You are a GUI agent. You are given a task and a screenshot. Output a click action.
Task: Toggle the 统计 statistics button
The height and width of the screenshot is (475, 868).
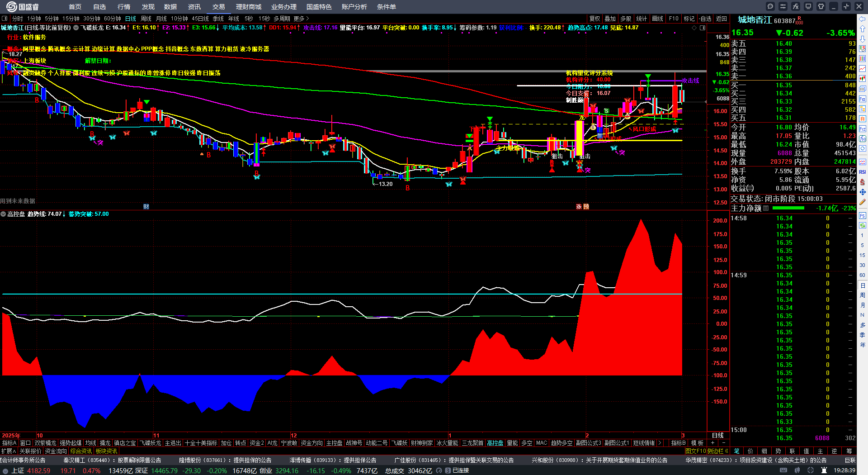[x=642, y=19]
